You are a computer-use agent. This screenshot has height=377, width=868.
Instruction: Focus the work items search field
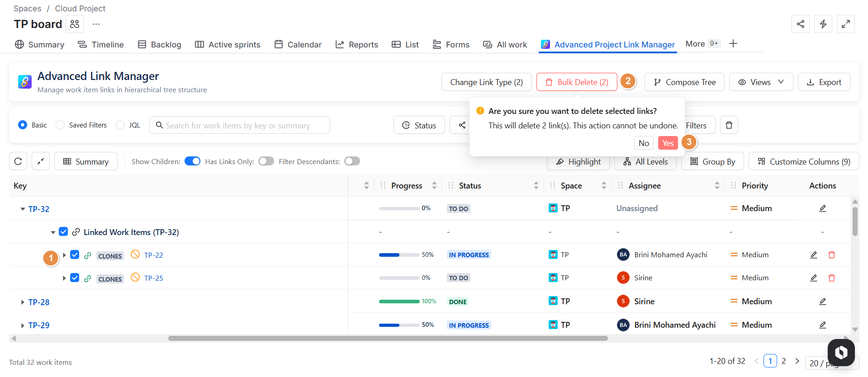(x=240, y=125)
